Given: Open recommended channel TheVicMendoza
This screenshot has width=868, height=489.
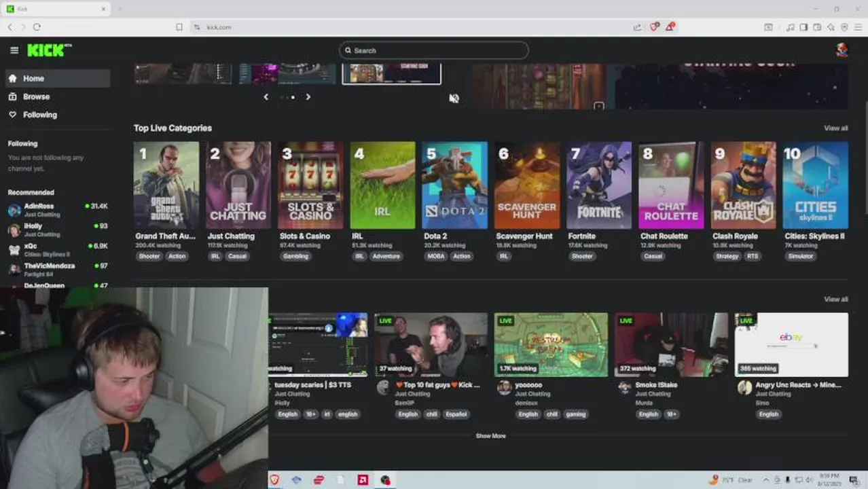Looking at the screenshot, I should [x=57, y=269].
